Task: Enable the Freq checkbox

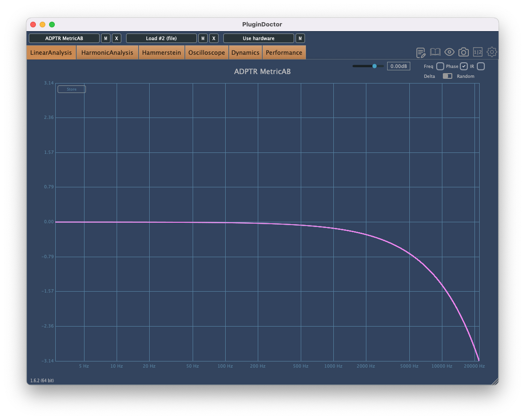Action: coord(440,66)
